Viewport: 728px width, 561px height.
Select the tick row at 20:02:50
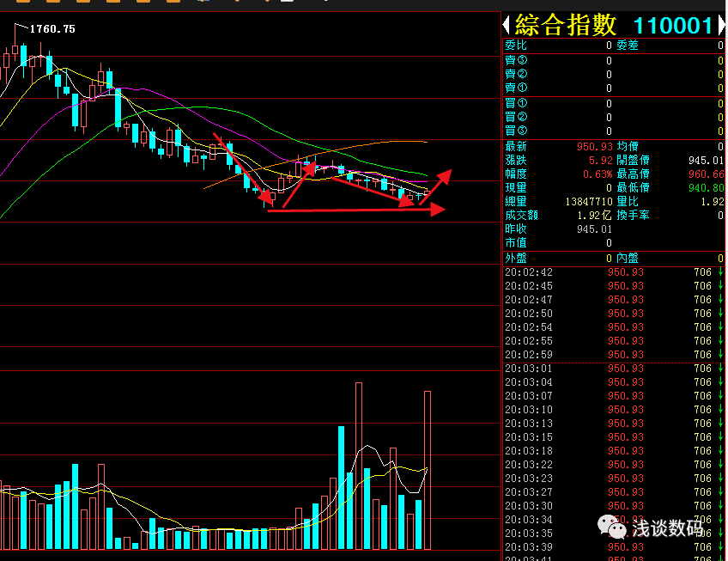[x=614, y=314]
